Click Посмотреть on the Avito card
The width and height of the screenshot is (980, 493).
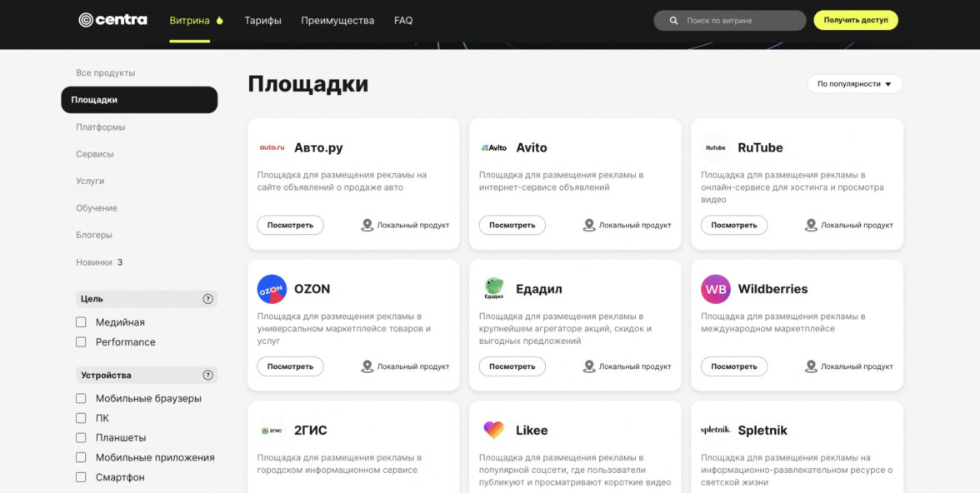pos(512,225)
